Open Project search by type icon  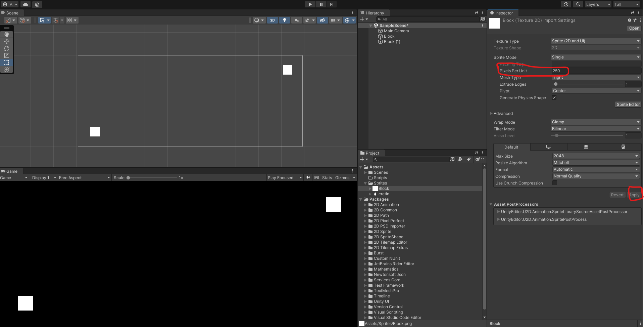point(460,159)
